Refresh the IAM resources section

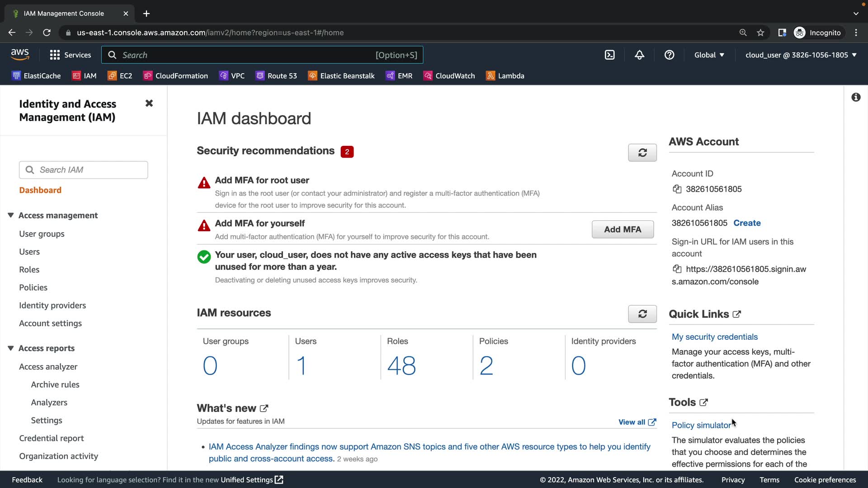click(x=642, y=314)
